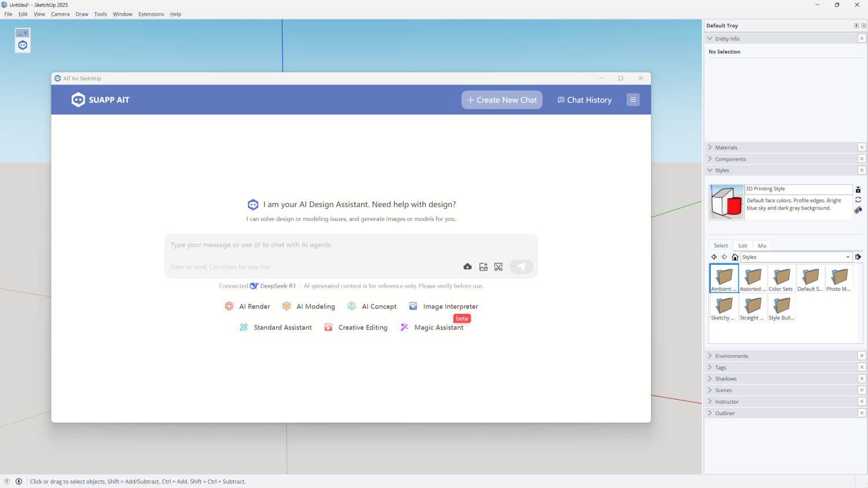Open the hamburger menu in SUAPP AIT header

pos(633,100)
